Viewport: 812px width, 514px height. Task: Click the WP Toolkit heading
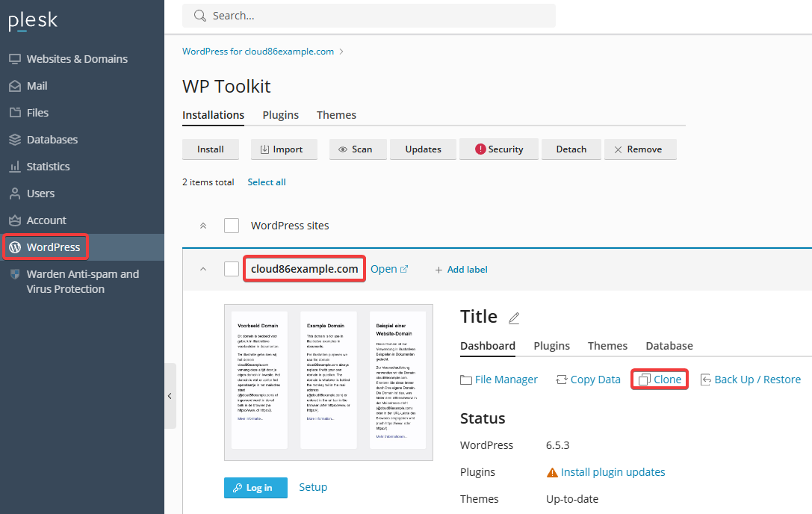coord(226,87)
